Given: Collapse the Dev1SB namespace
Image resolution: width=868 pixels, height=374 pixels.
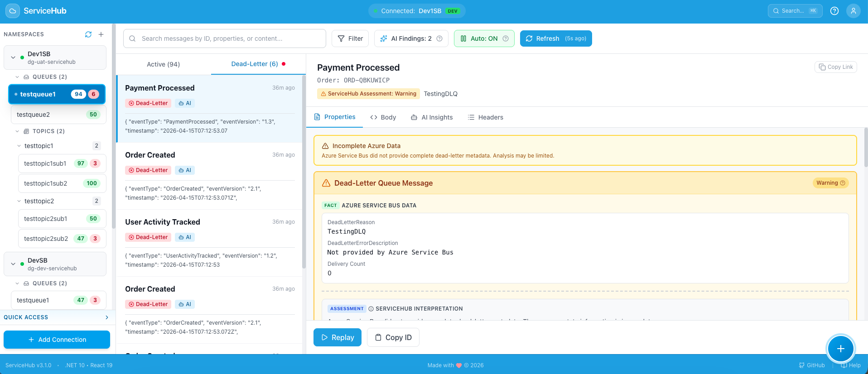Looking at the screenshot, I should (x=13, y=58).
